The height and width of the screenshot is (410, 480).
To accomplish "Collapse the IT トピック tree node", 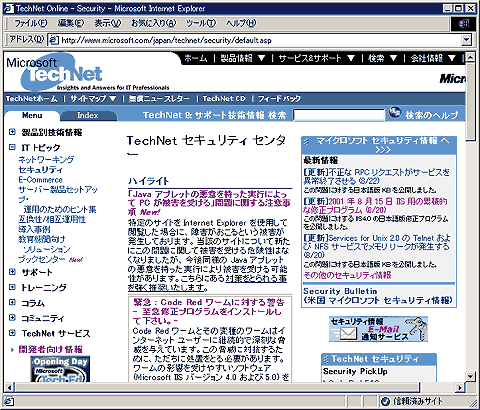I will [12, 147].
